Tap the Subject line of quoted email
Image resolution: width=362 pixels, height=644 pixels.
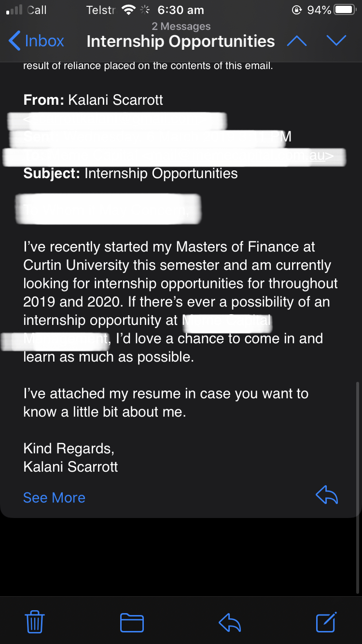pos(130,173)
